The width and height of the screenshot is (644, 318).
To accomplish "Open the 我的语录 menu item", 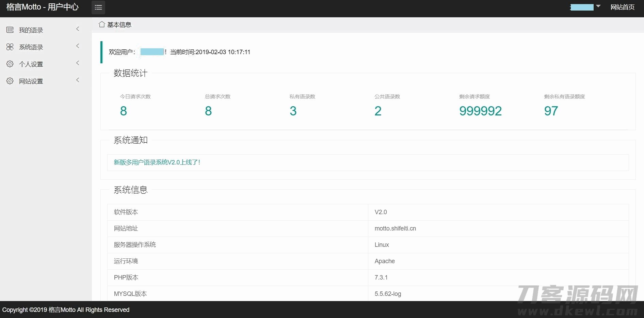I will [31, 30].
